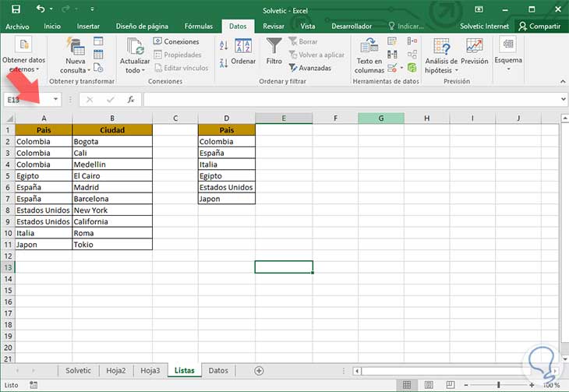569x392 pixels.
Task: Sort ascending with the A-Z icon
Action: coord(224,45)
